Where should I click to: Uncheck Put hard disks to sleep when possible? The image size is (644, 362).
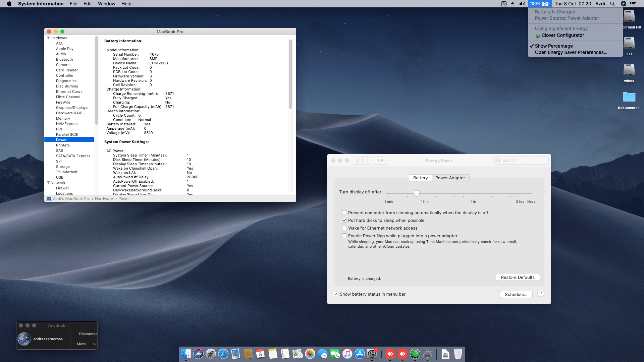pos(344,220)
